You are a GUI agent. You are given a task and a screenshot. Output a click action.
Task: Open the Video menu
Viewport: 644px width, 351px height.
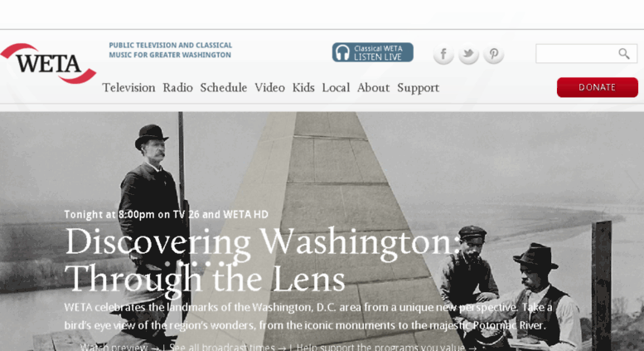pyautogui.click(x=269, y=88)
